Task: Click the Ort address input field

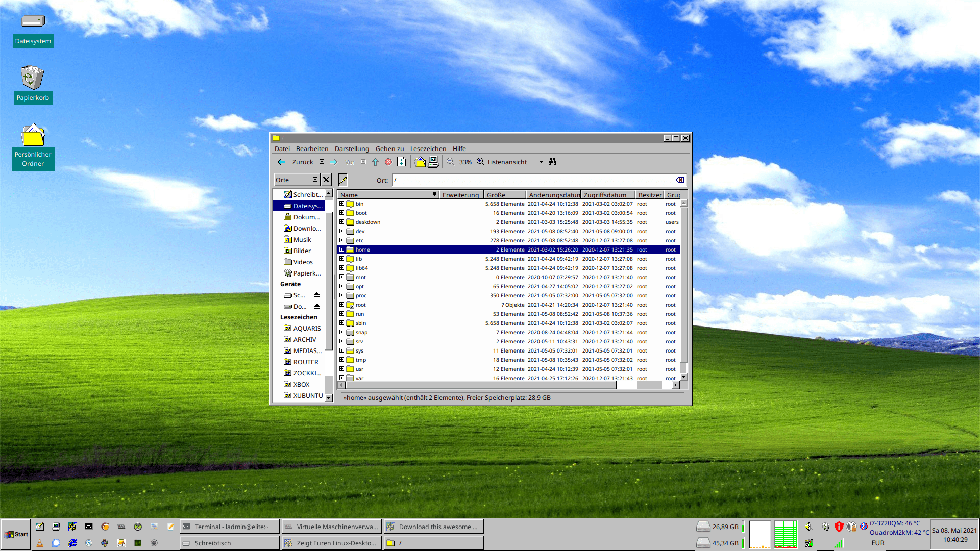Action: tap(535, 180)
